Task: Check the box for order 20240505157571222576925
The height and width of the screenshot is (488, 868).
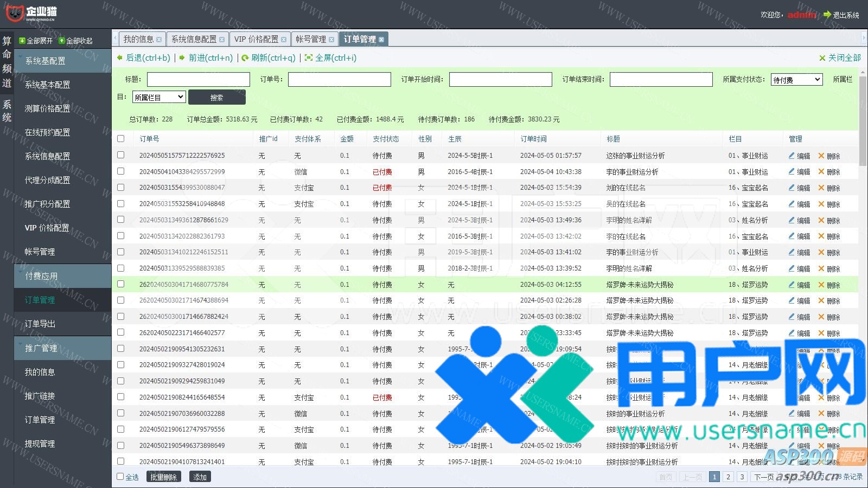Action: [121, 155]
